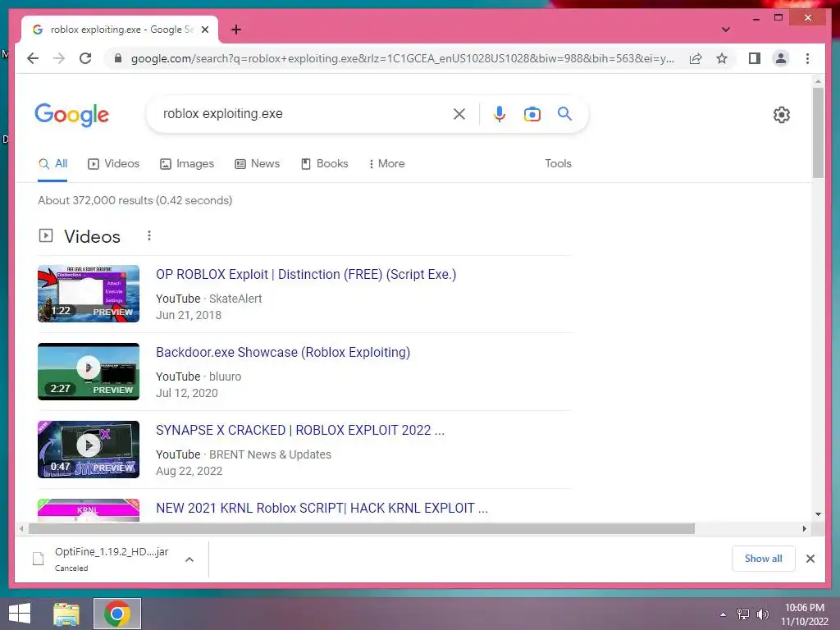This screenshot has height=630, width=840.
Task: Open the Windows Start menu
Action: click(x=20, y=614)
